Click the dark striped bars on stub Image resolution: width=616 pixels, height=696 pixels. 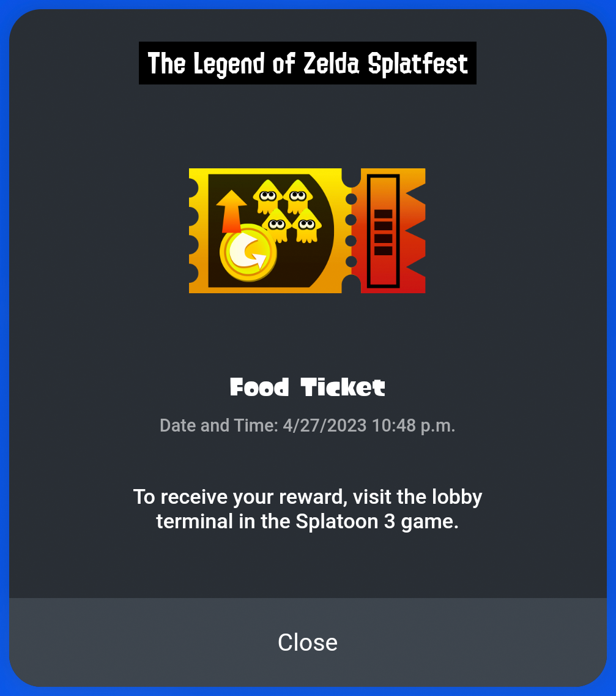point(383,232)
